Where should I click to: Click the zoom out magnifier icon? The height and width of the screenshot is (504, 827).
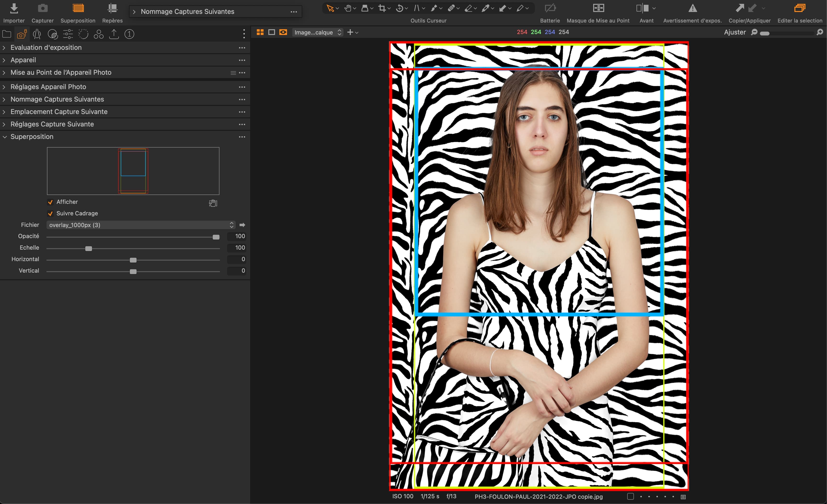coord(754,32)
